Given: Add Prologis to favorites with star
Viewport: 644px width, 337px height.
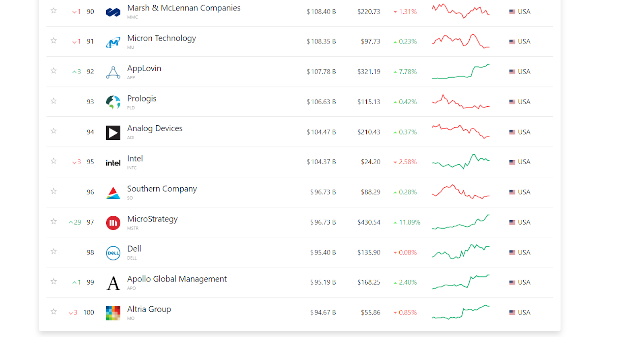Looking at the screenshot, I should click(54, 101).
